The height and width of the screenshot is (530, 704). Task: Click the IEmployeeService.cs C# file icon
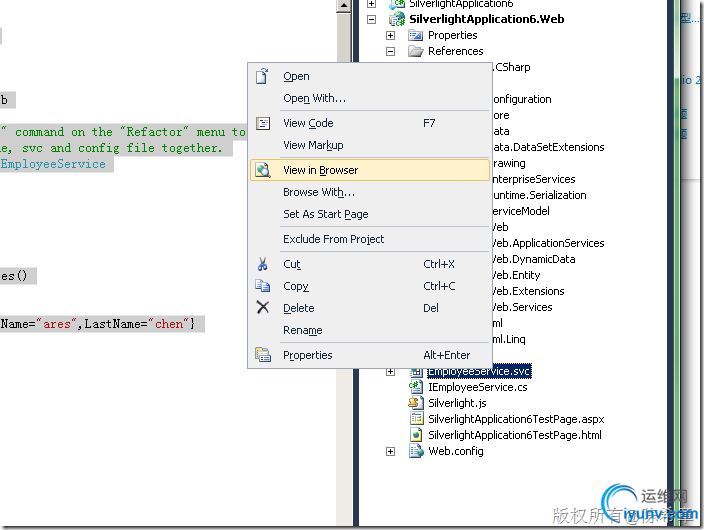point(415,387)
